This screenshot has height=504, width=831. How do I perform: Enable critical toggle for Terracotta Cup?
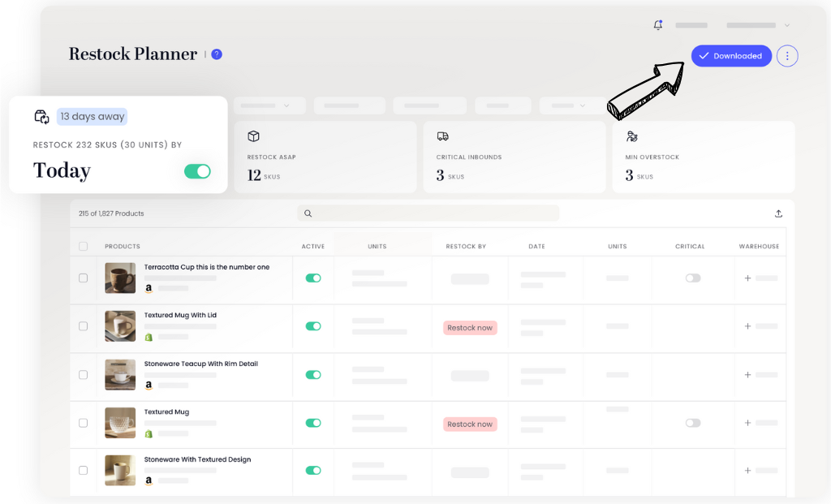pos(692,278)
